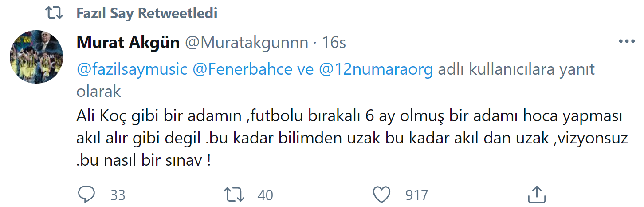
Task: Click the @12numaraorg mention
Action: pyautogui.click(x=376, y=70)
